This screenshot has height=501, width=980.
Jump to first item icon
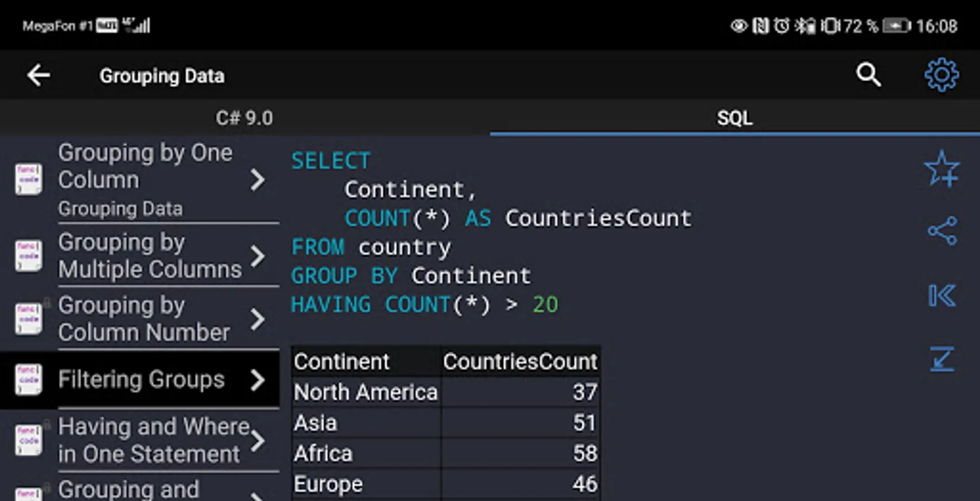(x=942, y=296)
